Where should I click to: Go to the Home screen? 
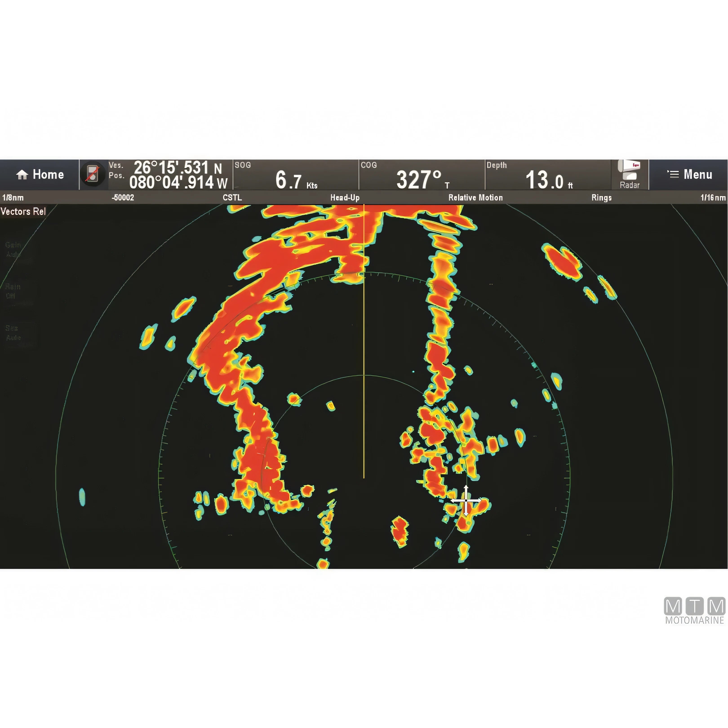40,174
